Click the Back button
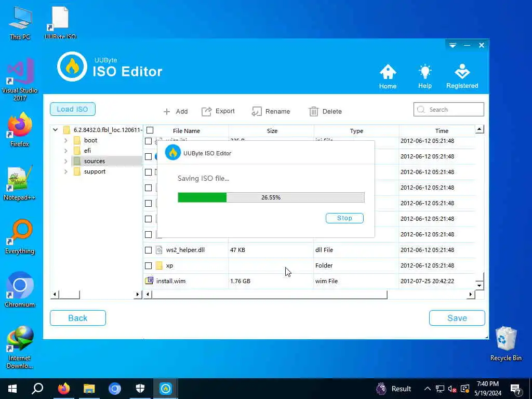532x399 pixels. coord(78,318)
